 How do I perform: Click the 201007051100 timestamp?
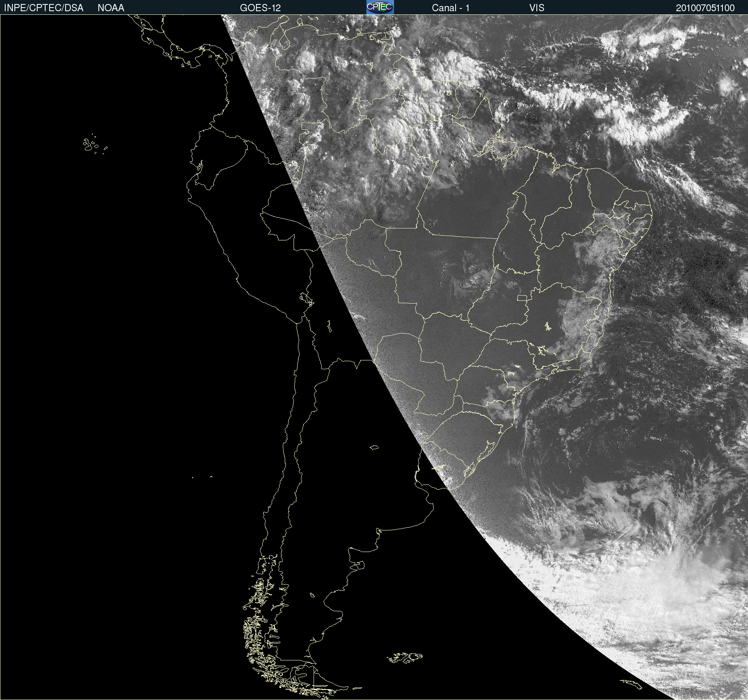coord(705,8)
